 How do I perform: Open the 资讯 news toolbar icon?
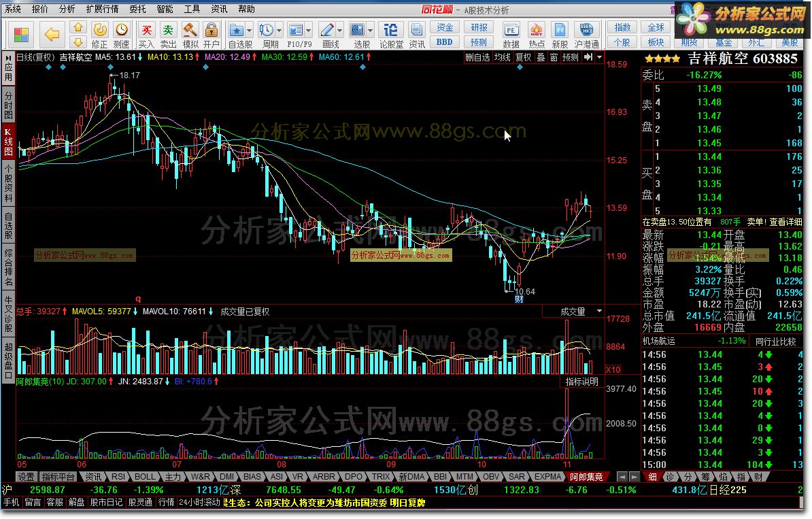416,35
